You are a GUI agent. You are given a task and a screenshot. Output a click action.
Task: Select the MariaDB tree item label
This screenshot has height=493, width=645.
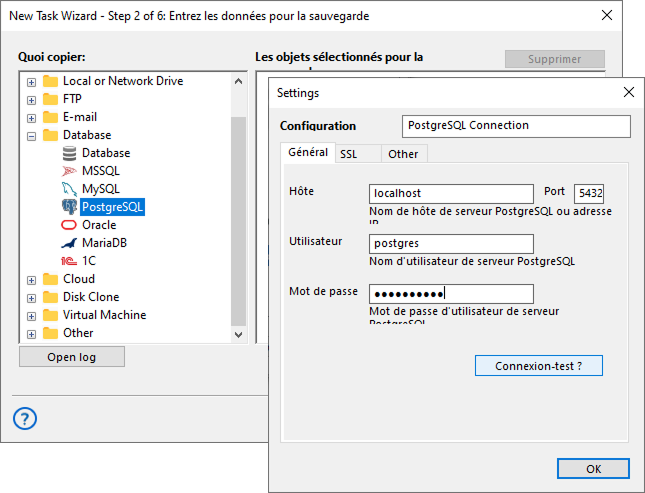pos(104,243)
